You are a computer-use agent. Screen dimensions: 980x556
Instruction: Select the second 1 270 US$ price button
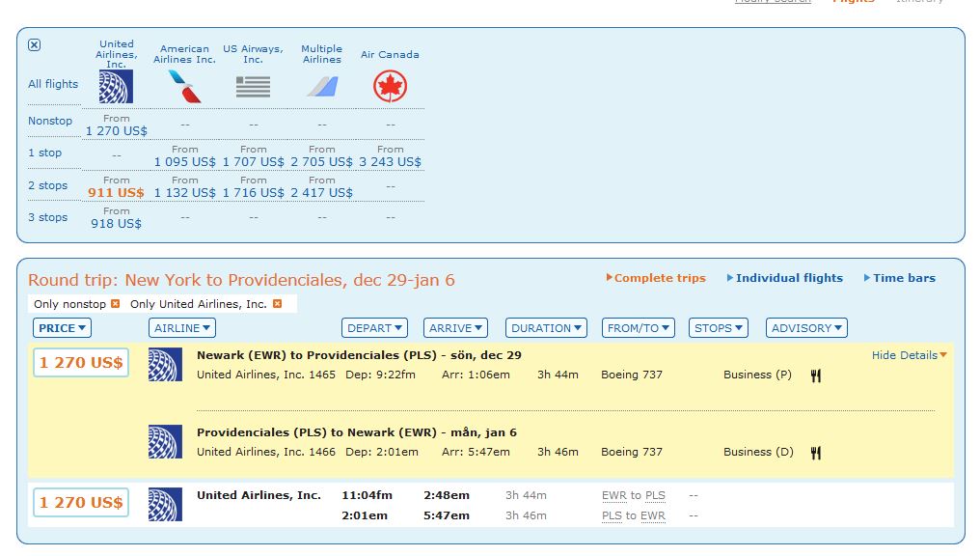[x=81, y=502]
